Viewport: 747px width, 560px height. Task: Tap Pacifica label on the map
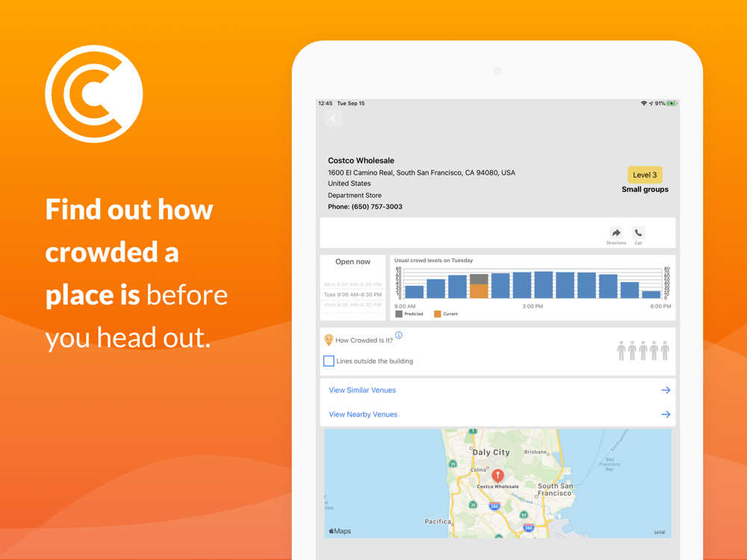pyautogui.click(x=437, y=521)
